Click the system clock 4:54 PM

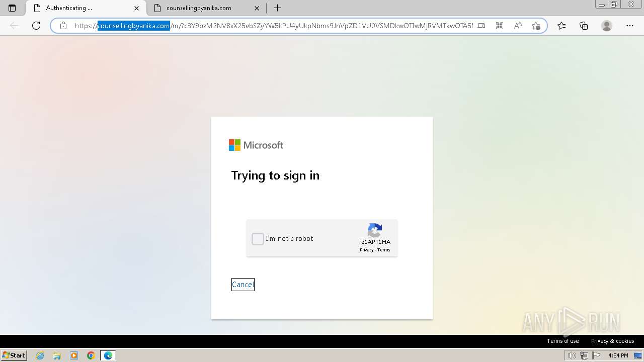618,355
